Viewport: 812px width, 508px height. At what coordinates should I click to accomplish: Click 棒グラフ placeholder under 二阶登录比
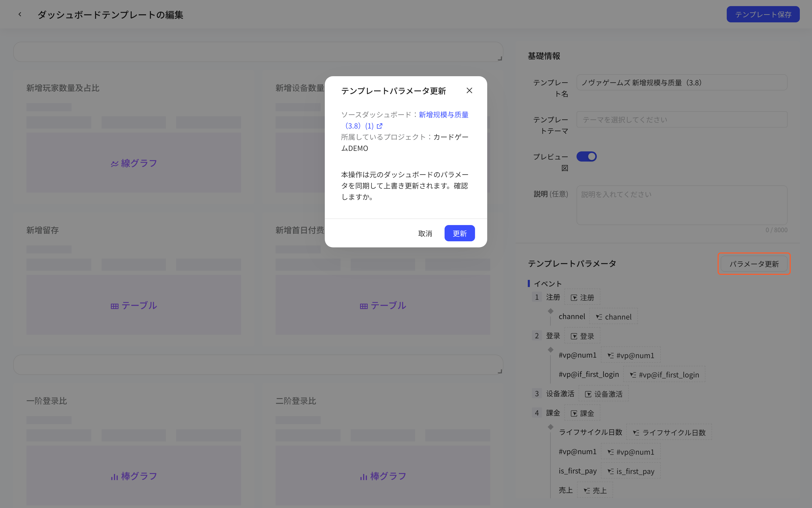383,475
